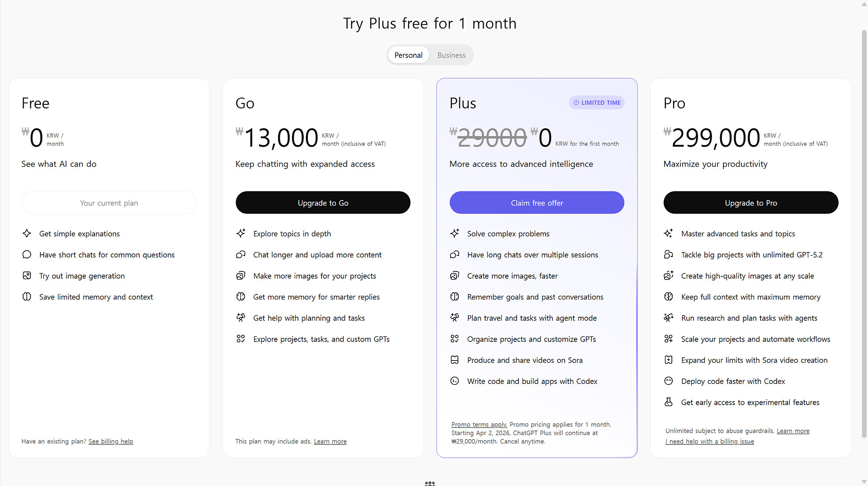Click the chat bubble icon in the Free plan
The width and height of the screenshot is (868, 486).
tap(27, 254)
